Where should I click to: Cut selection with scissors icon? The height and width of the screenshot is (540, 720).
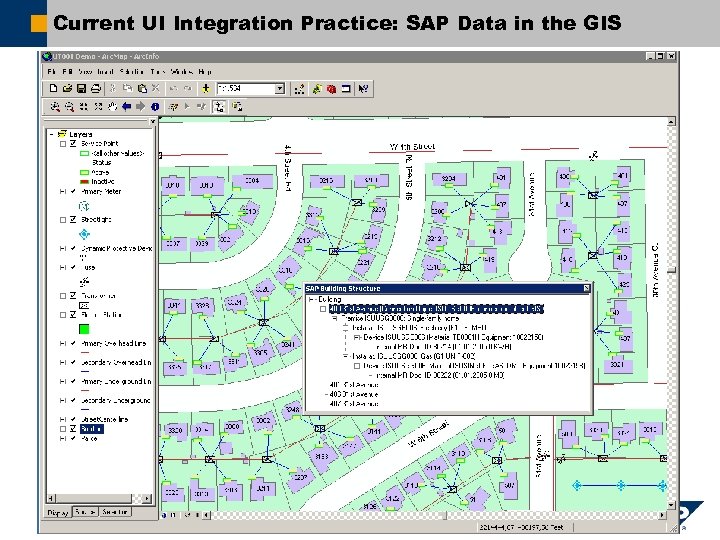tap(113, 89)
